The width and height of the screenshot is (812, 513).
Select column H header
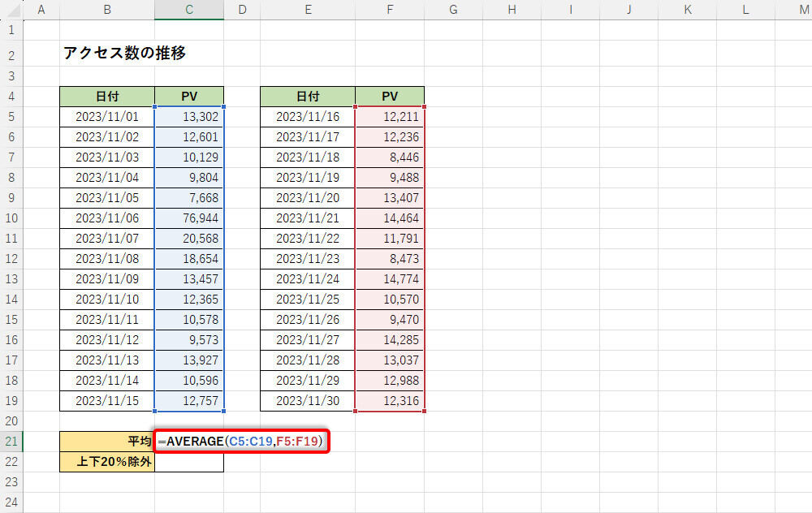(x=512, y=9)
